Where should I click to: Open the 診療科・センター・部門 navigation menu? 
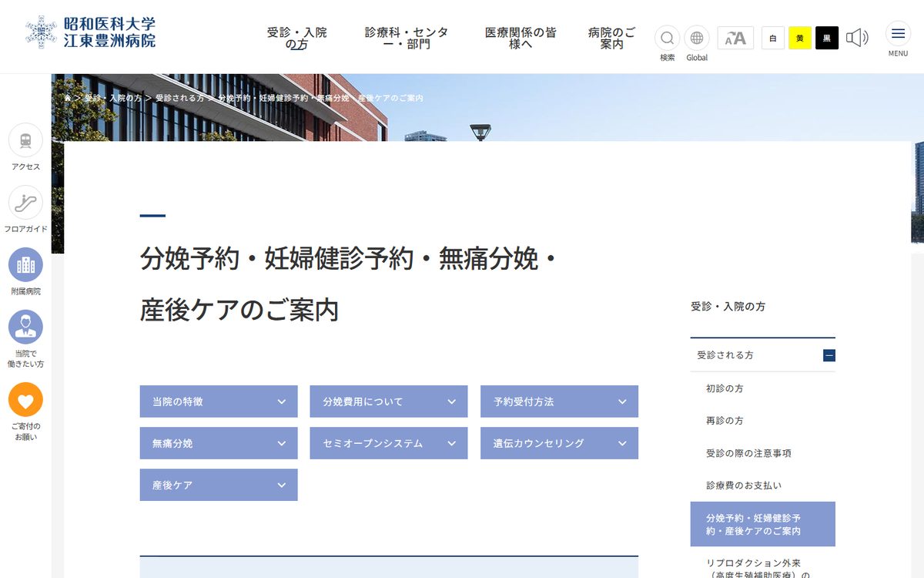[x=408, y=38]
